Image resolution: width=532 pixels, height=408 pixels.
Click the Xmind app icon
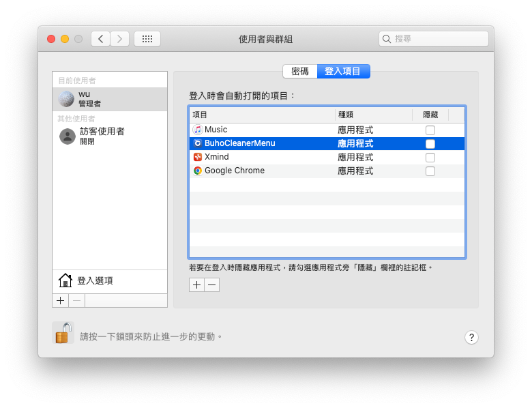click(x=198, y=157)
